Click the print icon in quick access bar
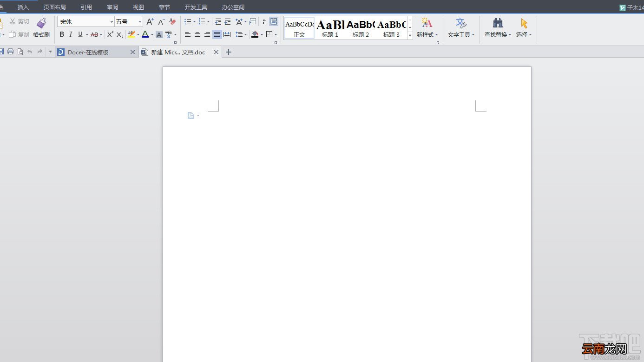Viewport: 644px width, 362px height. (10, 52)
